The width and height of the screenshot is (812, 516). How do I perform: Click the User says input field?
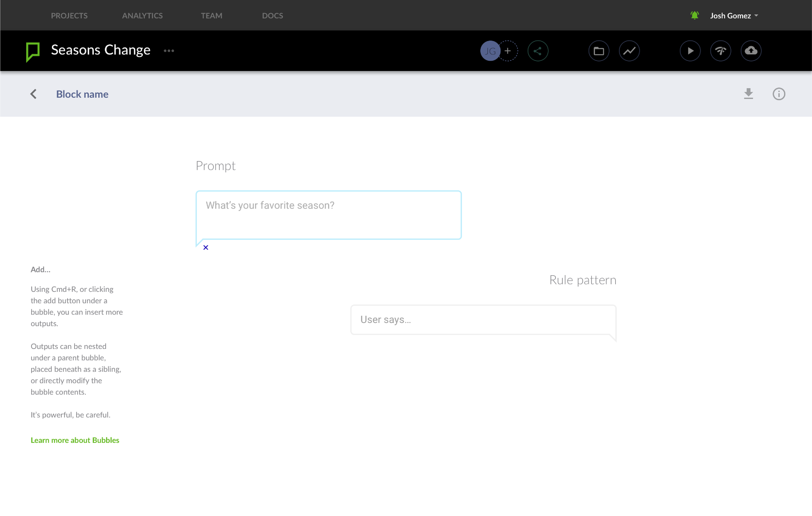(x=483, y=319)
